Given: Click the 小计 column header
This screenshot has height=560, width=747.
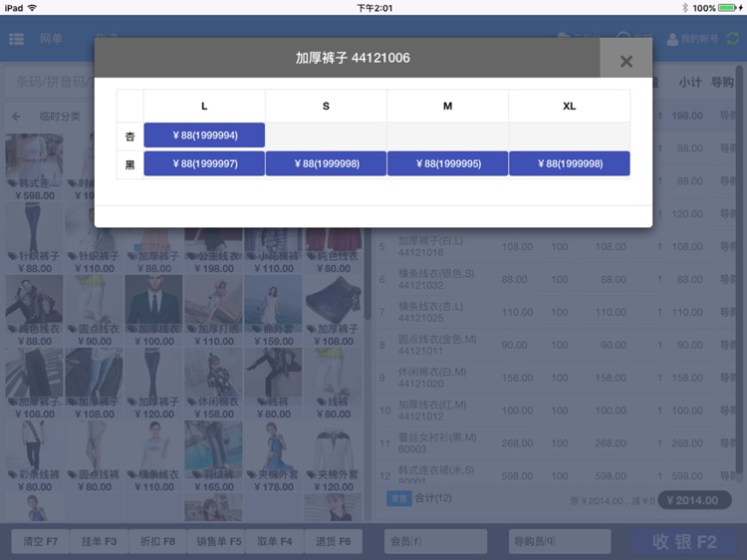Looking at the screenshot, I should 689,82.
